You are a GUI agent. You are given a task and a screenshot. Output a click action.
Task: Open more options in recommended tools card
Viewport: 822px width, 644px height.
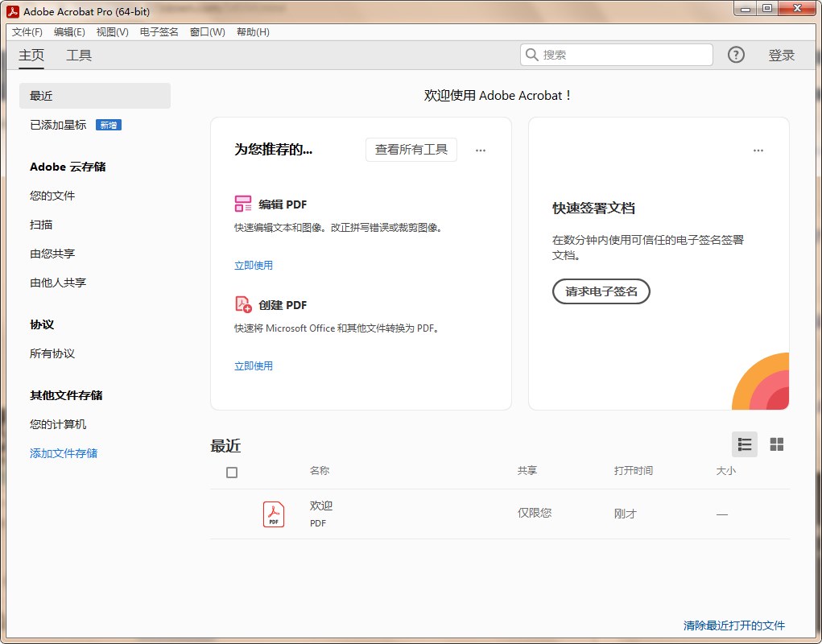click(481, 151)
